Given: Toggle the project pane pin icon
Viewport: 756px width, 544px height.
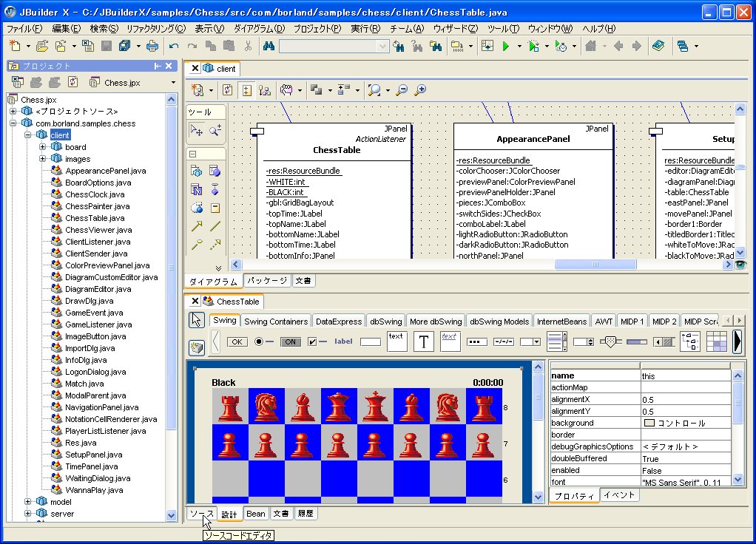Looking at the screenshot, I should point(157,66).
